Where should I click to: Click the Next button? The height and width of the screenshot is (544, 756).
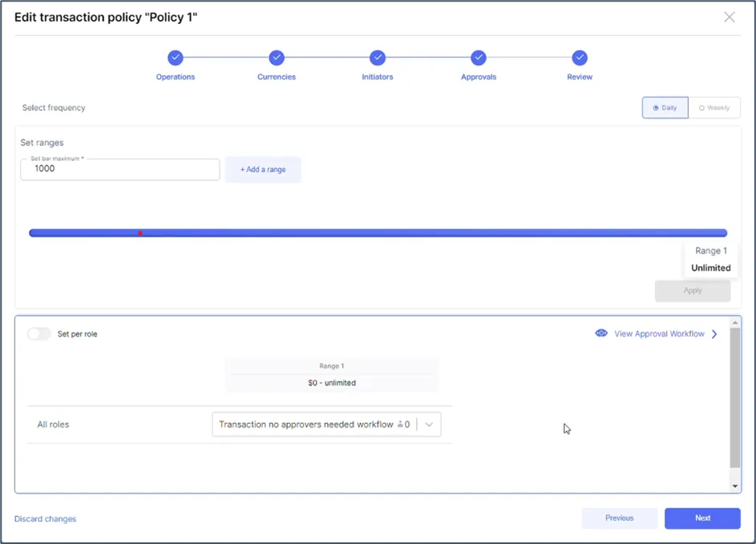(x=702, y=518)
